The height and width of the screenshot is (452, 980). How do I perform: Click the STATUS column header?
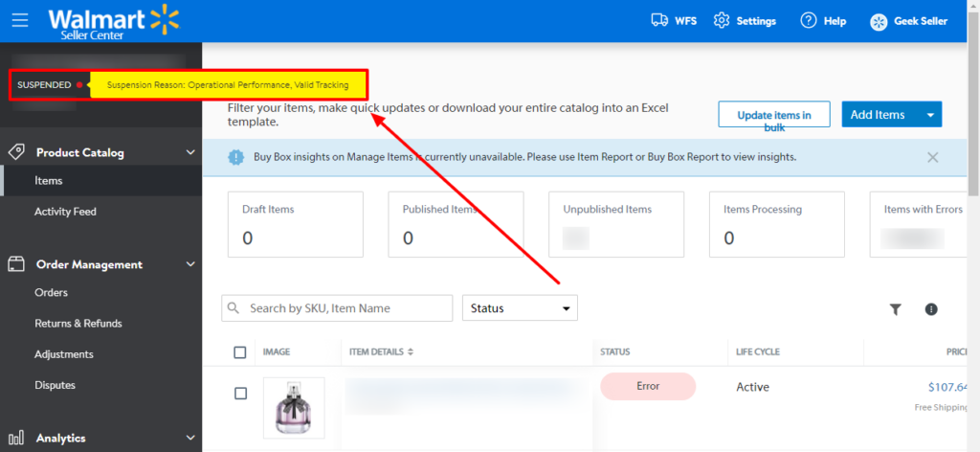615,352
